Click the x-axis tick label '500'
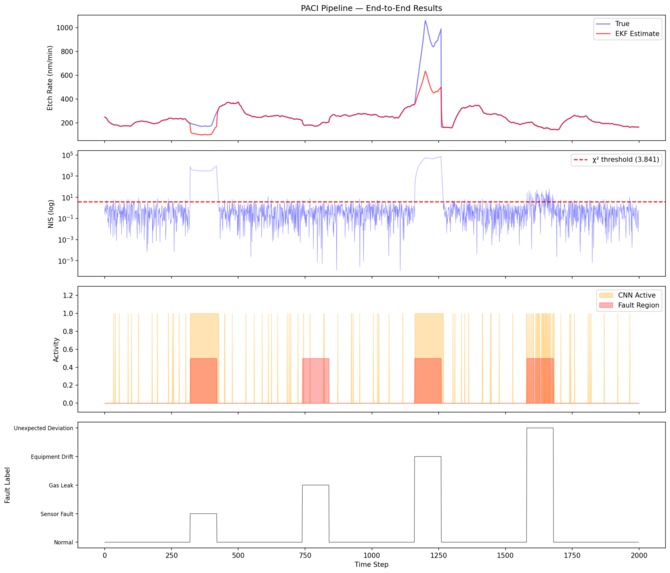Image resolution: width=670 pixels, height=573 pixels. pos(238,555)
